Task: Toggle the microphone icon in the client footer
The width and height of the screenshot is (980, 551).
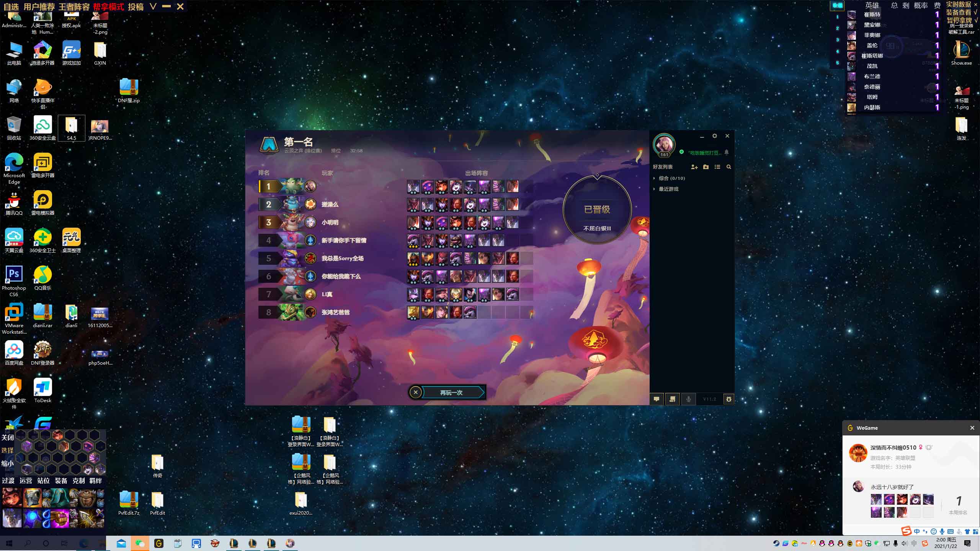Action: point(688,399)
